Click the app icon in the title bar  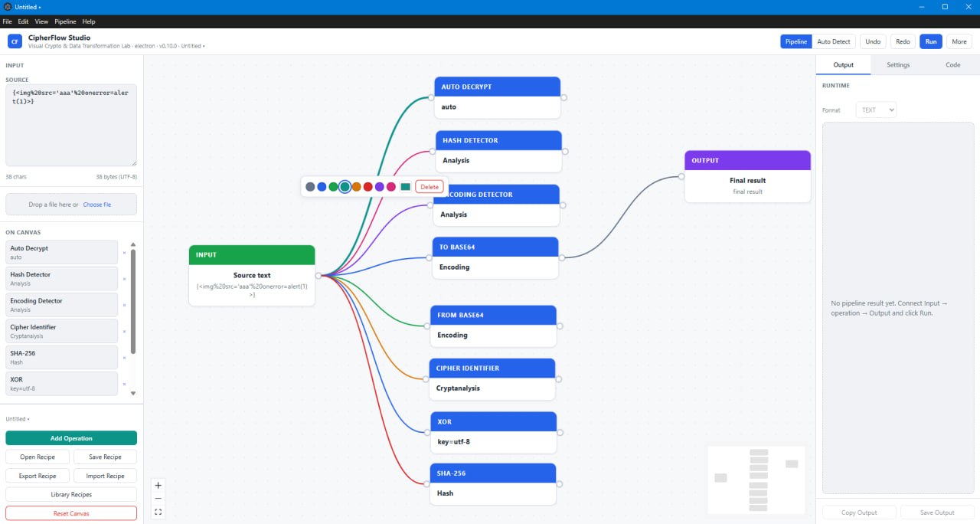(x=8, y=7)
